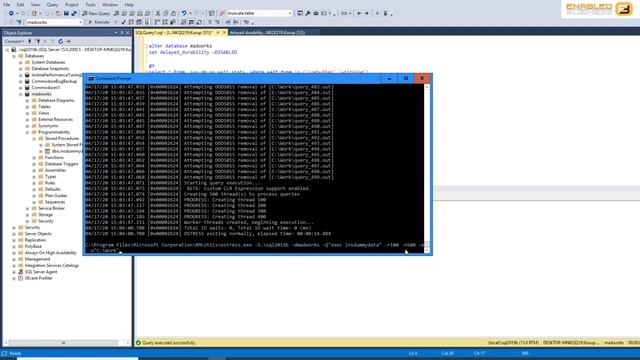Image resolution: width=640 pixels, height=360 pixels.
Task: Click the Refresh icon in Object Explorer
Action: 60,41
